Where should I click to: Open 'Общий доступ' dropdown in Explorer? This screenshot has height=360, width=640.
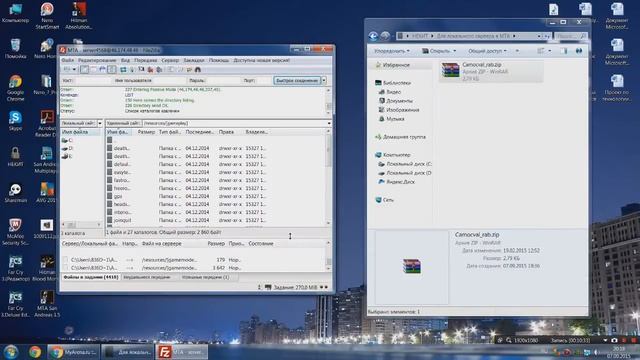[x=487, y=51]
